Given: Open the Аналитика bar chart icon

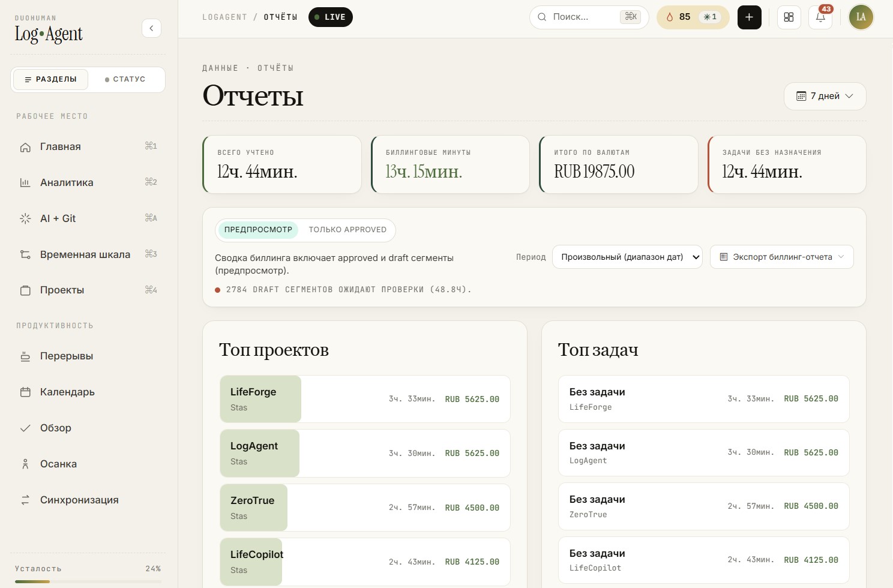Looking at the screenshot, I should click(x=25, y=183).
